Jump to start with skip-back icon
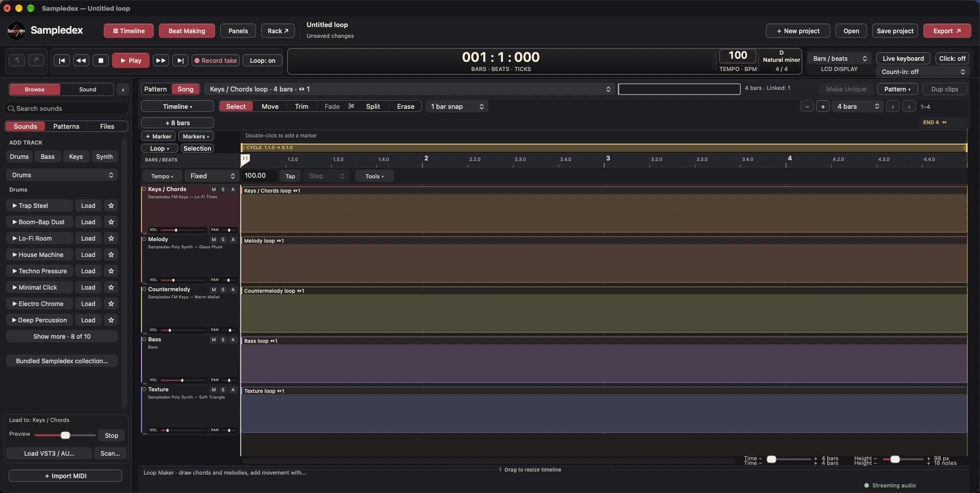The image size is (980, 493). 62,60
